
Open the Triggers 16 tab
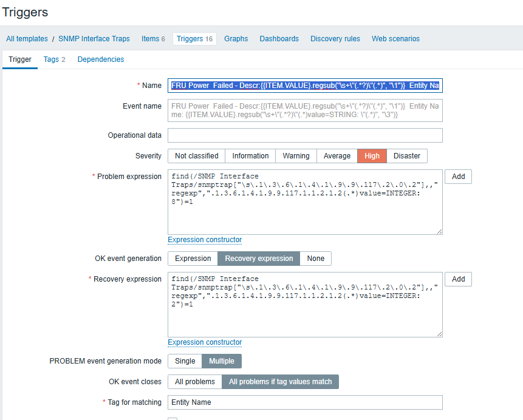click(194, 39)
